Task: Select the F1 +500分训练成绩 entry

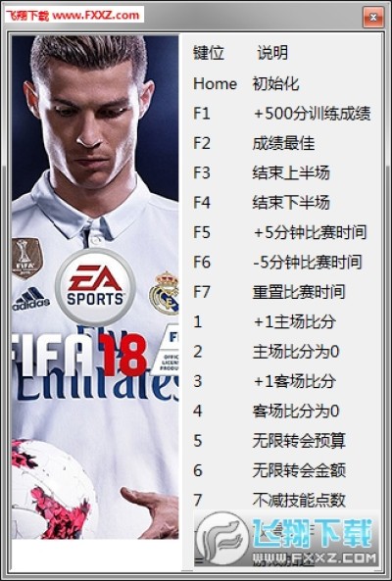Action: click(x=281, y=114)
